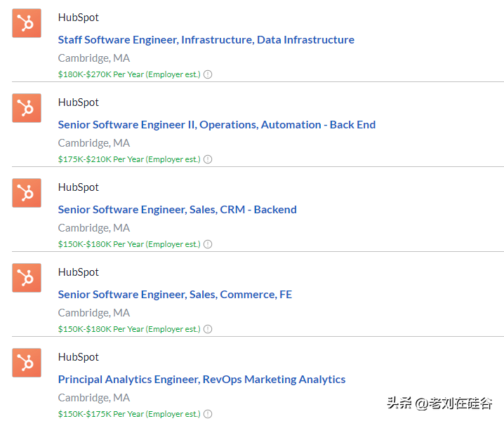Click the $180K-$270K Per Year salary text
504x421 pixels.
tap(128, 74)
